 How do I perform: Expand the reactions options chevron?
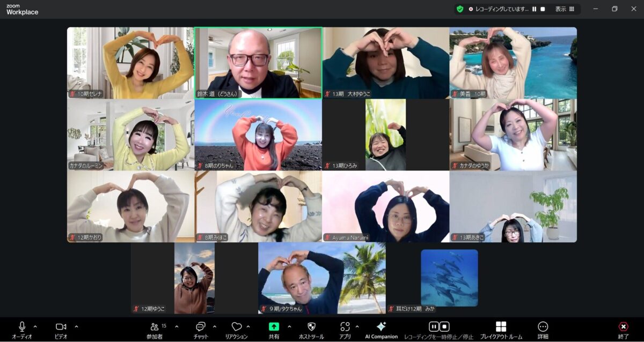(x=248, y=326)
